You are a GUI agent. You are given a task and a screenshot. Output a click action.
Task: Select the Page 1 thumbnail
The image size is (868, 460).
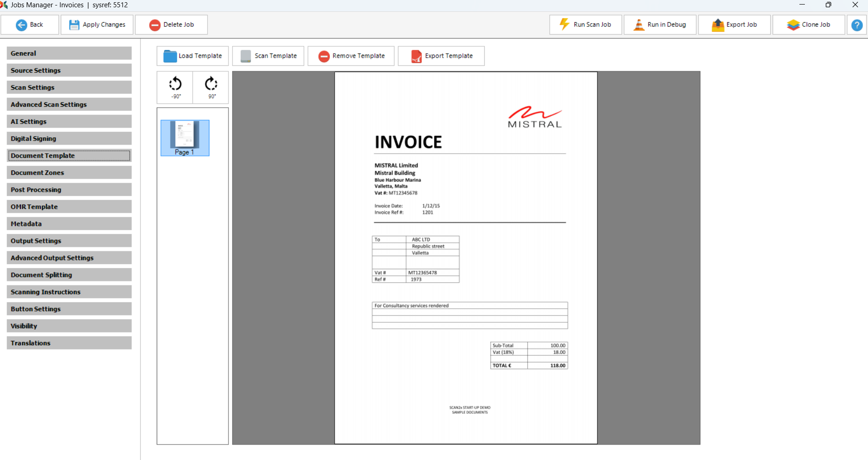185,138
